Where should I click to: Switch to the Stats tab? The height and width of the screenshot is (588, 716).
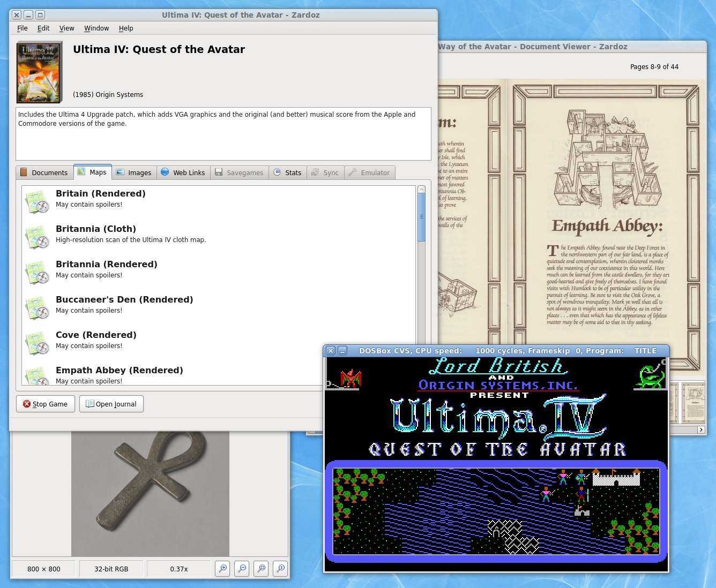288,172
